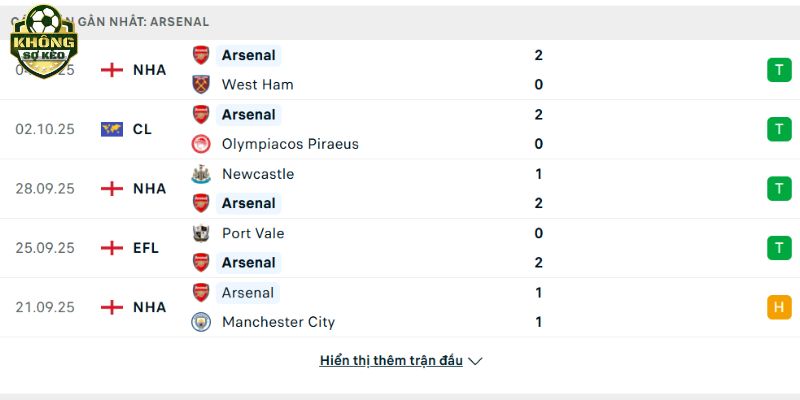The image size is (800, 400).
Task: Click the green T badge for Olympiacos match
Action: click(x=779, y=129)
